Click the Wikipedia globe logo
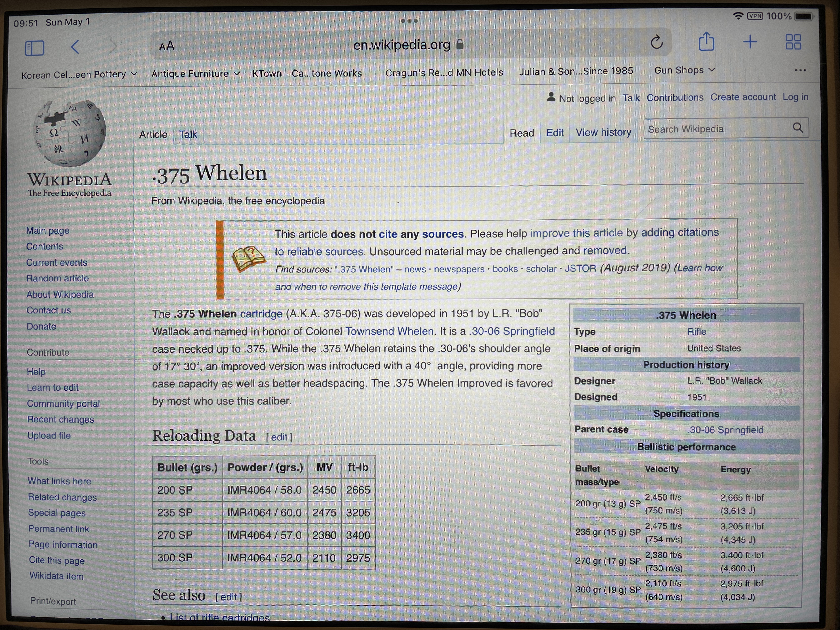The width and height of the screenshot is (840, 630). pos(70,133)
